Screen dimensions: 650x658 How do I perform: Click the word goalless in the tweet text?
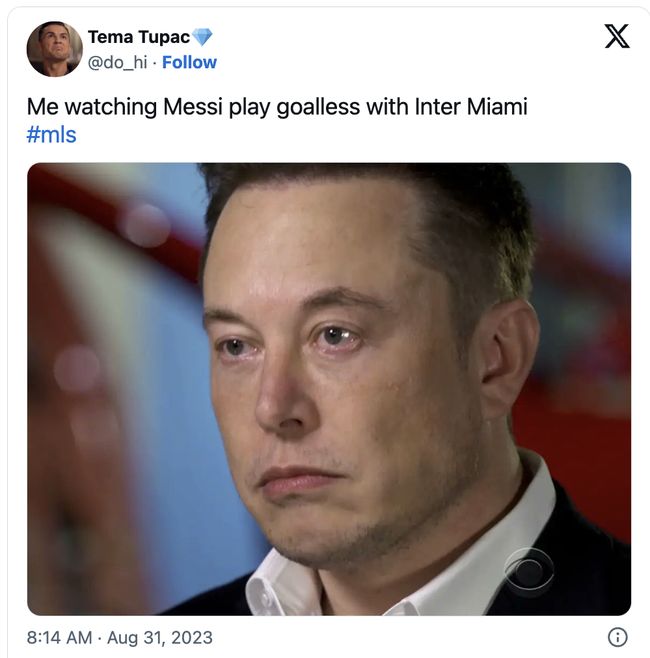coord(318,107)
